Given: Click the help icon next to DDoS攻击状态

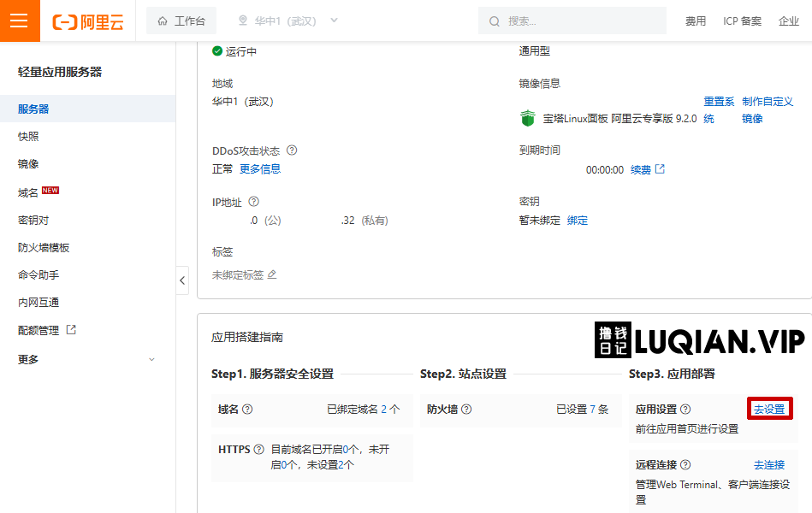Looking at the screenshot, I should click(292, 150).
